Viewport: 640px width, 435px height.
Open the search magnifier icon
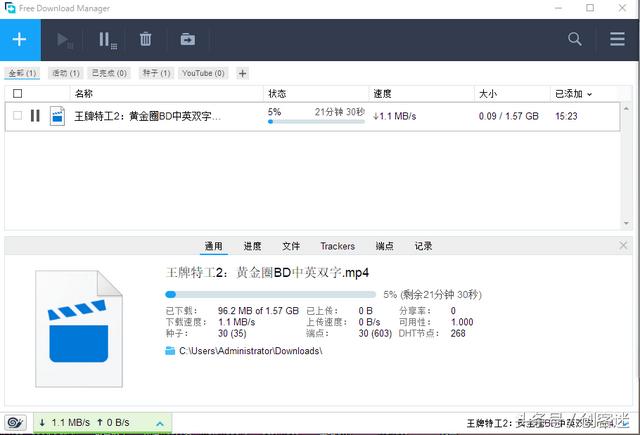tap(574, 39)
